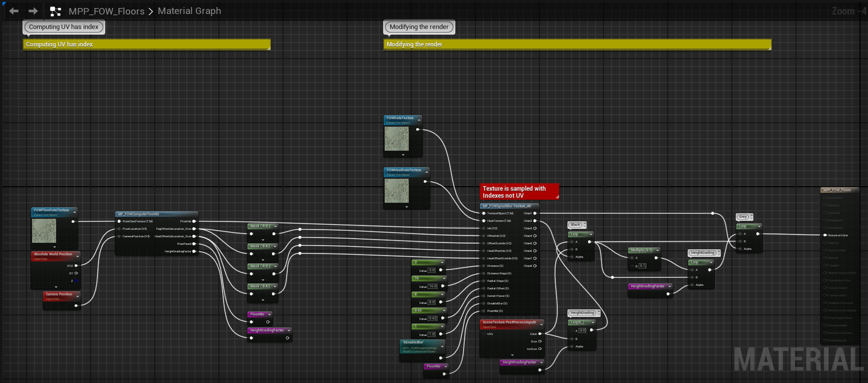
Task: Click the InvSize output pin of SceneTexture node
Action: (540, 349)
